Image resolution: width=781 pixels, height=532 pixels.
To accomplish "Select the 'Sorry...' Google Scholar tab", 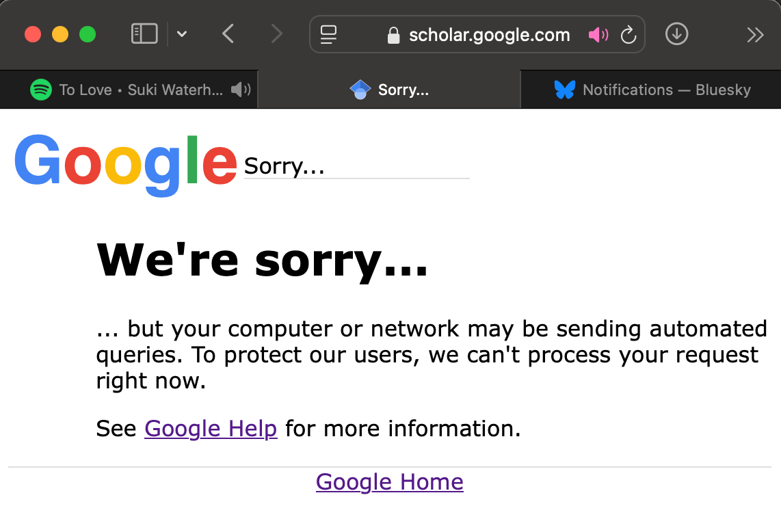I will tap(388, 90).
